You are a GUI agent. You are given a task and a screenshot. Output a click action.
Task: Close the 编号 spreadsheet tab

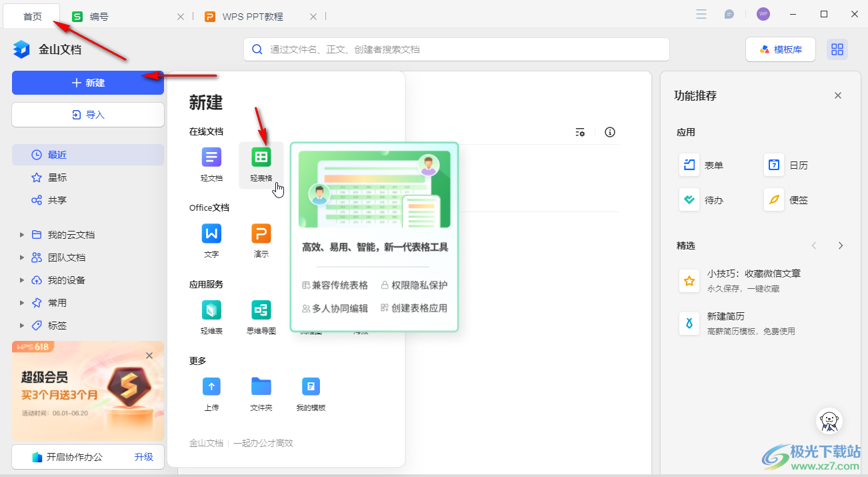(180, 17)
